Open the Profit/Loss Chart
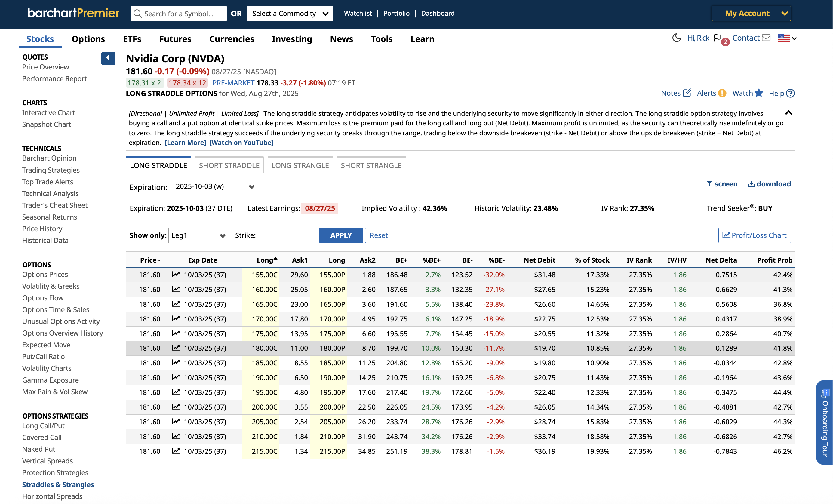The height and width of the screenshot is (504, 833). pyautogui.click(x=755, y=235)
